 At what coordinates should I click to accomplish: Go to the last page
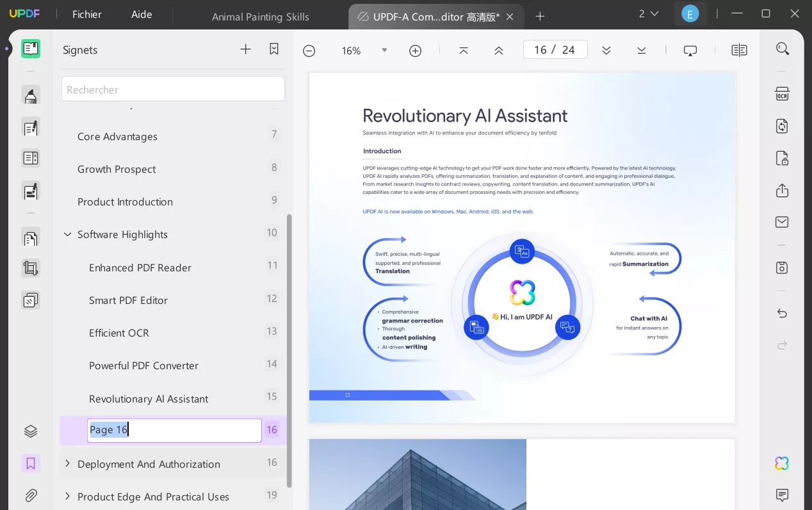642,50
